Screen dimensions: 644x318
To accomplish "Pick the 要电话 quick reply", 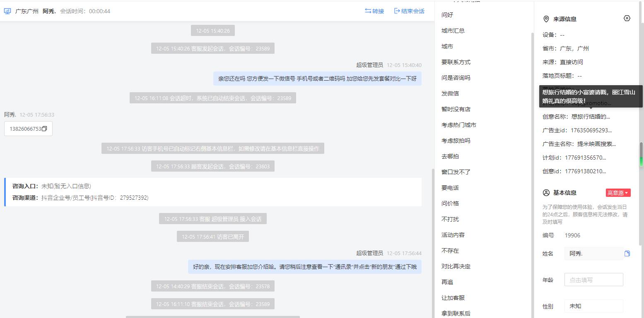I will [x=450, y=188].
